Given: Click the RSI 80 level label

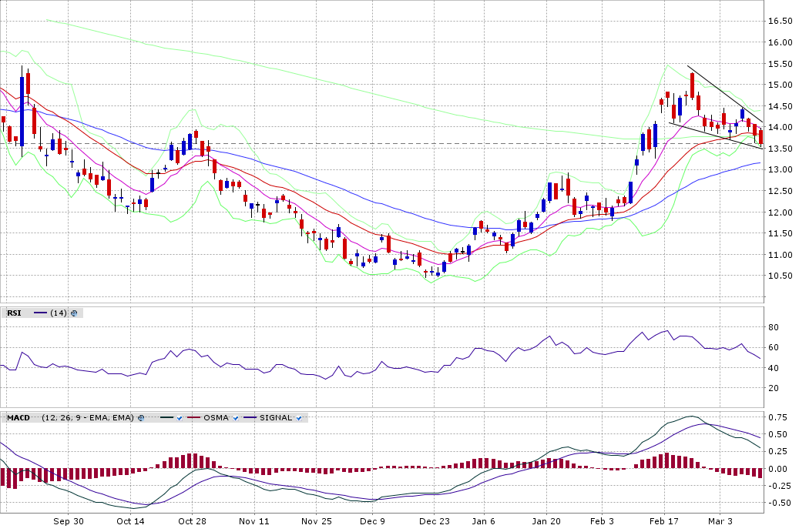Looking at the screenshot, I should point(774,327).
